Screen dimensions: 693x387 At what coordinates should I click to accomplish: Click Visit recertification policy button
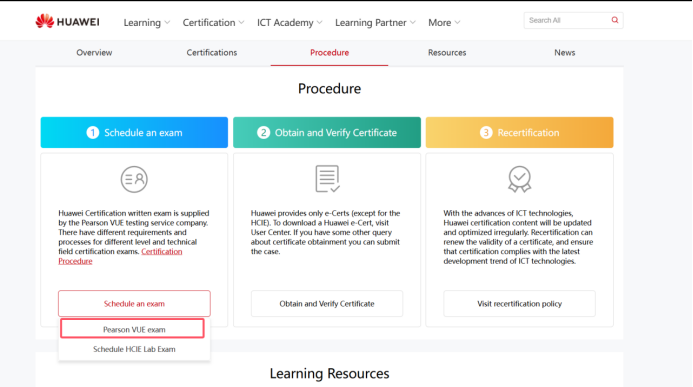point(519,304)
